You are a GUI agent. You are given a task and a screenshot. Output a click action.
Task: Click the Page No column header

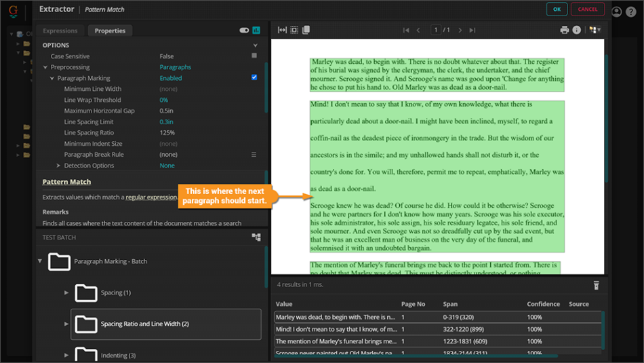click(x=413, y=304)
